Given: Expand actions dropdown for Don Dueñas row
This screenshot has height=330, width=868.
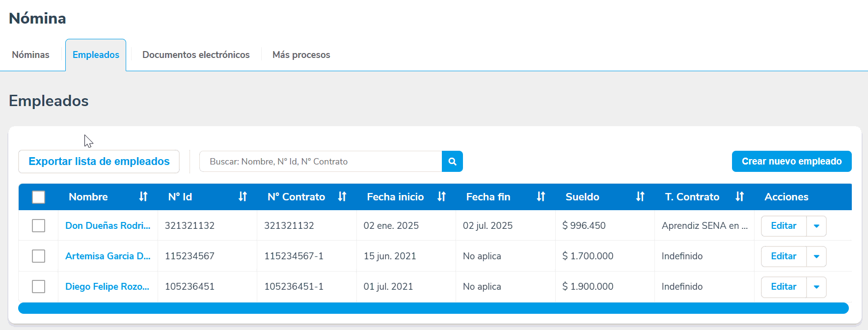Looking at the screenshot, I should [816, 226].
